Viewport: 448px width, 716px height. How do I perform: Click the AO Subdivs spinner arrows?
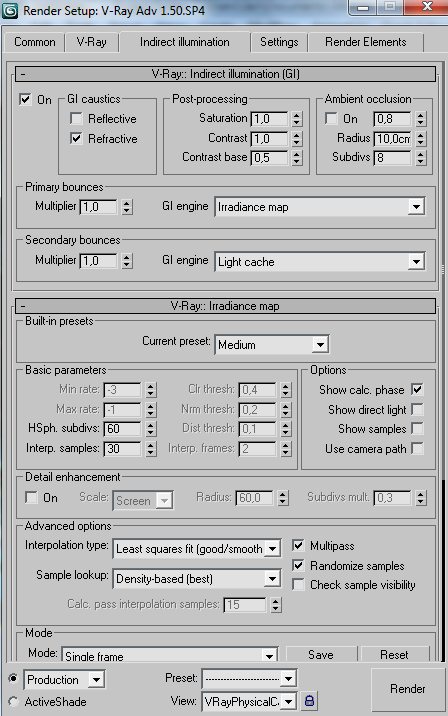(421, 158)
